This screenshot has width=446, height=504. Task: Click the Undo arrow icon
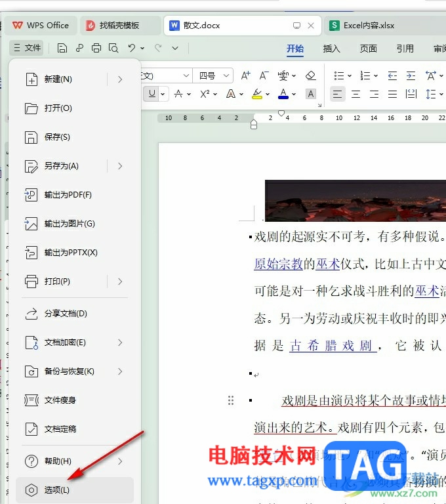point(132,48)
